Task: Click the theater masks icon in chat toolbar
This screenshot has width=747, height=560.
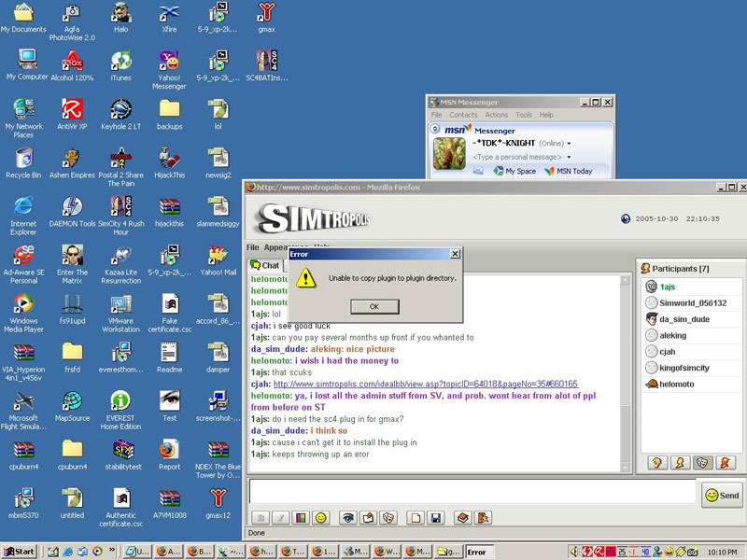Action: (388, 518)
